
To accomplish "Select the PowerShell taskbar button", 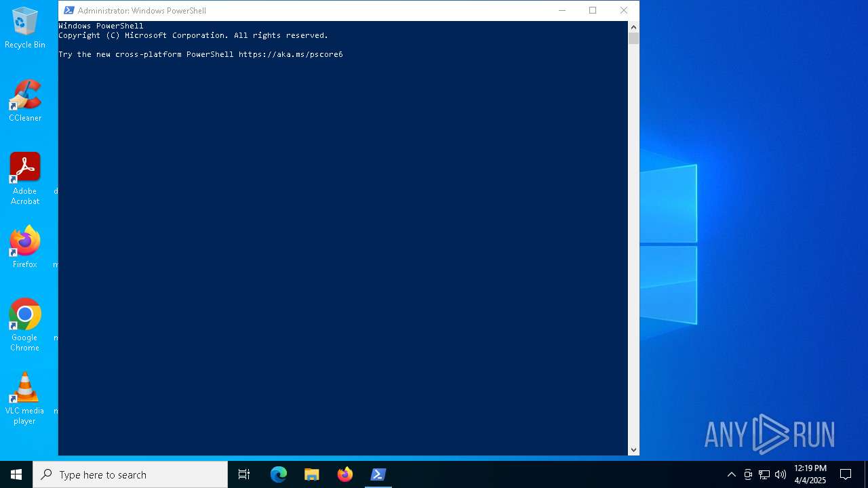I will (378, 474).
